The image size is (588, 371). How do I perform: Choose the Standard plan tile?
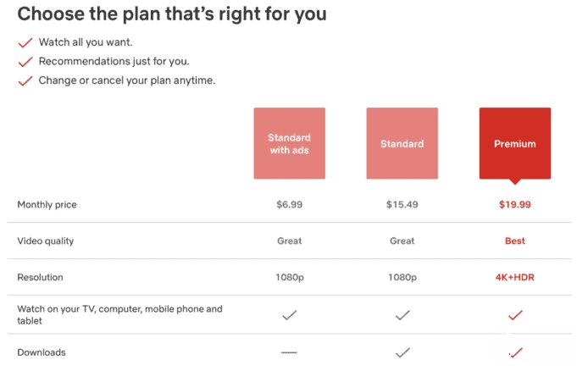(x=402, y=143)
